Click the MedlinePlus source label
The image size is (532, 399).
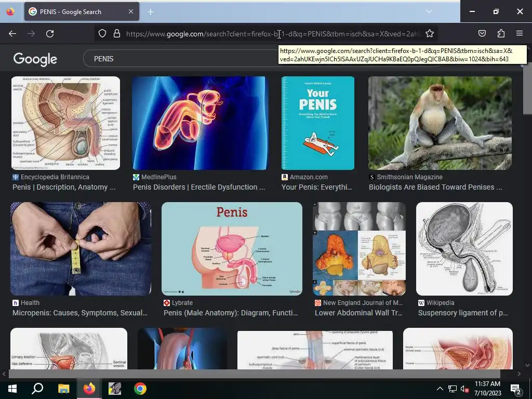[x=159, y=177]
